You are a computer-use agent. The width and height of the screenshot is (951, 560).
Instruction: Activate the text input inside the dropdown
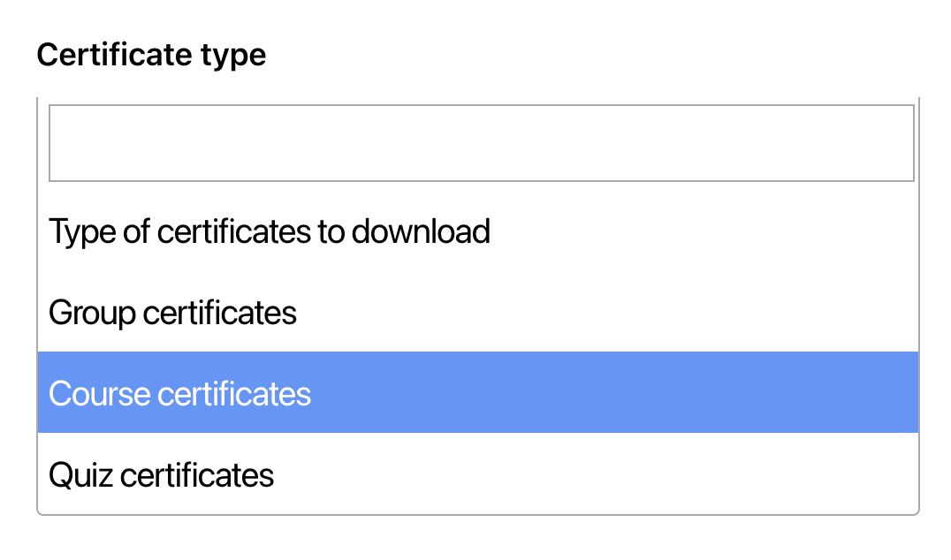point(481,143)
